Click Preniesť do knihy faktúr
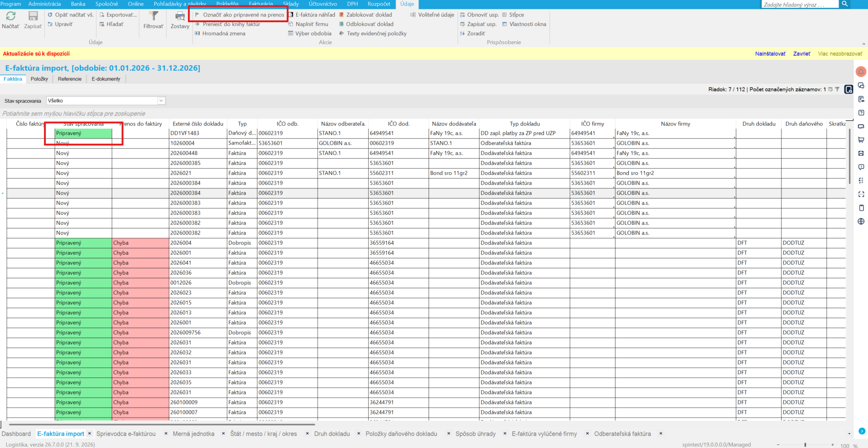The height and width of the screenshot is (448, 868). tap(227, 24)
